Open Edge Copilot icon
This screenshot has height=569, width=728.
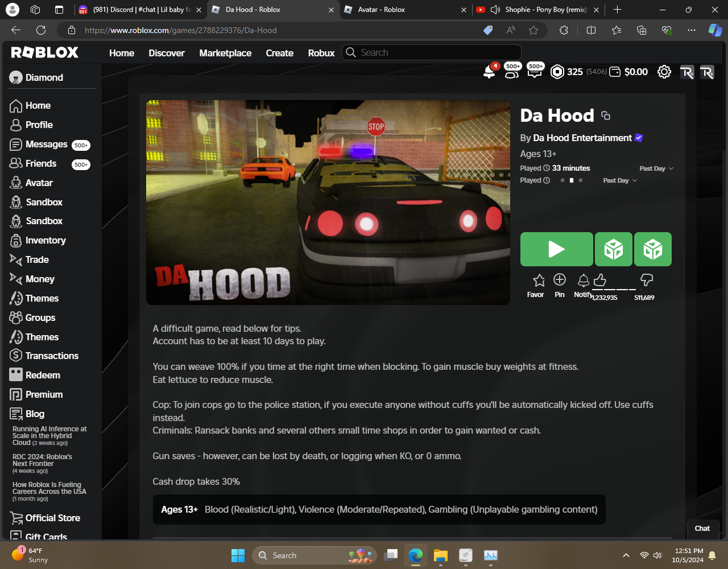[715, 30]
